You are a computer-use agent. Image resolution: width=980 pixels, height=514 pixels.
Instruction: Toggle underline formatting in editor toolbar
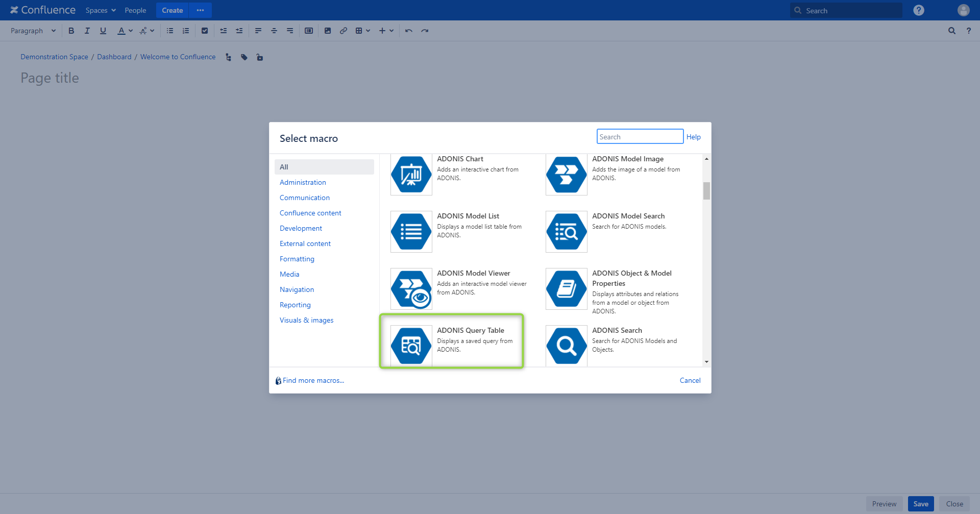click(x=103, y=31)
